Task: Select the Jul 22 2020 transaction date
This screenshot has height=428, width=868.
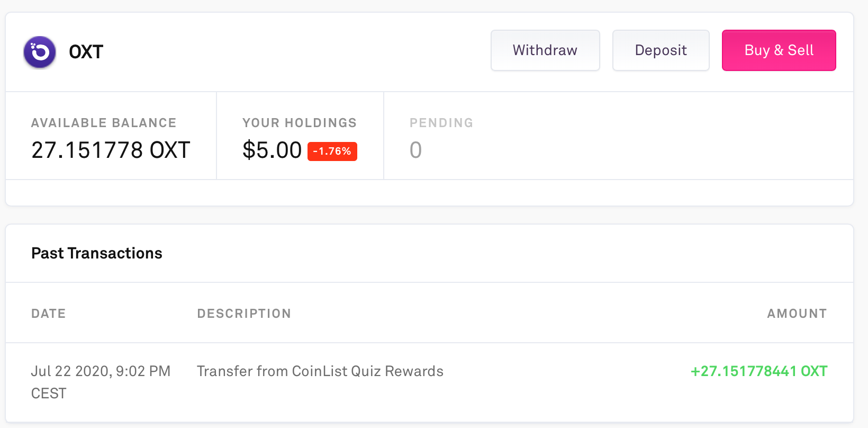Action: pos(101,371)
